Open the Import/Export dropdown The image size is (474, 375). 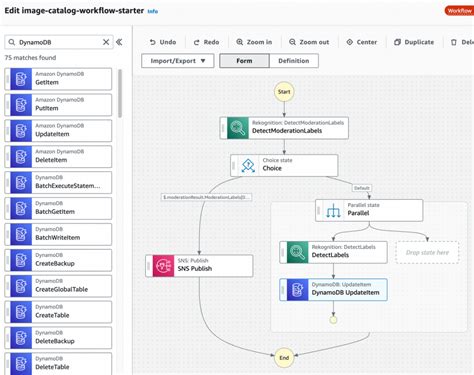pos(178,61)
